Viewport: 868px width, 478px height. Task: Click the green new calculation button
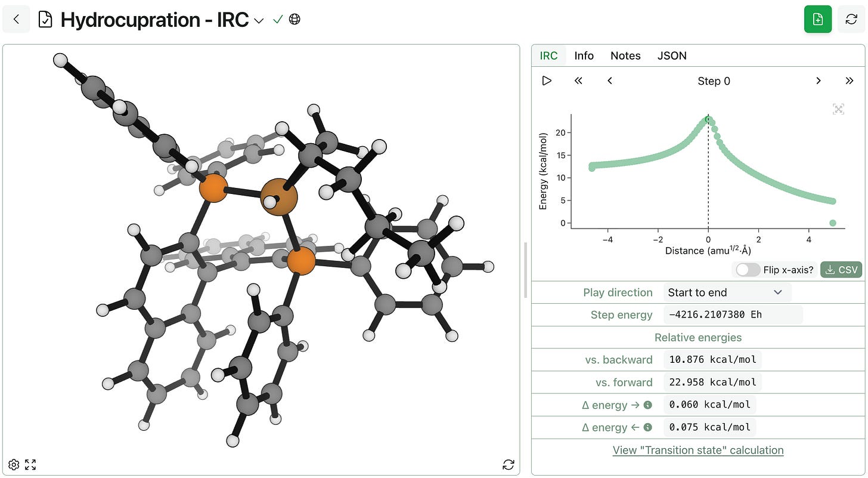click(818, 19)
